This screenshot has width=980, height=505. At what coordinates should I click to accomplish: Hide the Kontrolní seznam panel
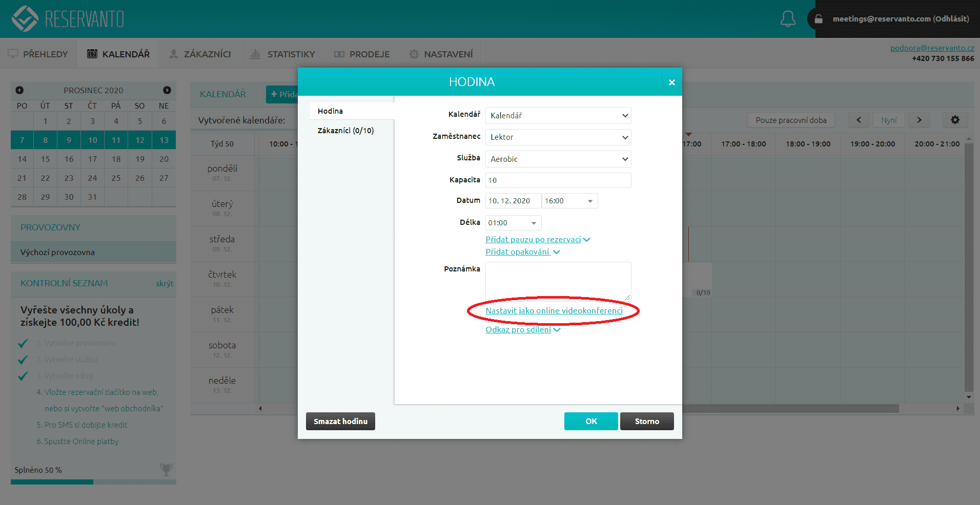165,283
